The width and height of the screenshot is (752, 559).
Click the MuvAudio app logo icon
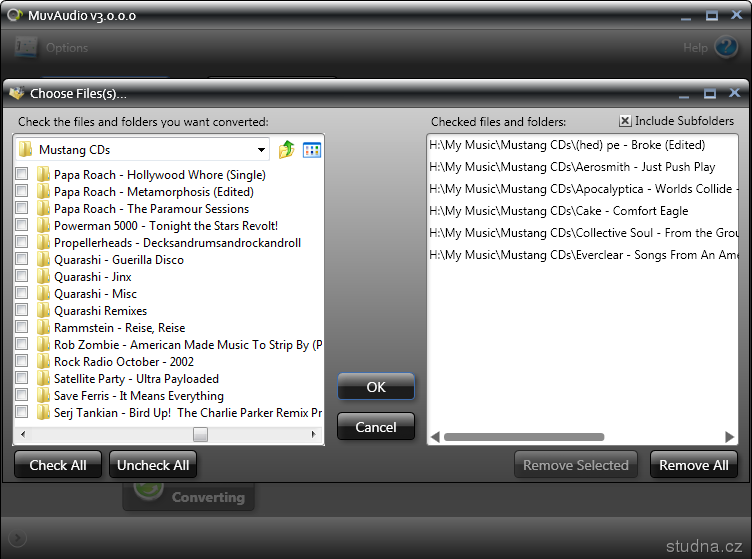[x=15, y=15]
